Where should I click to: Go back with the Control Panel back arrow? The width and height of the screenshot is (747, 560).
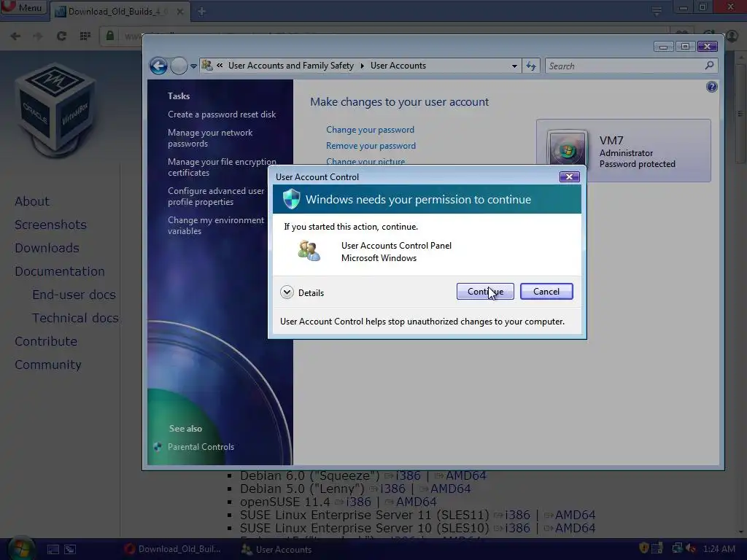(x=158, y=66)
